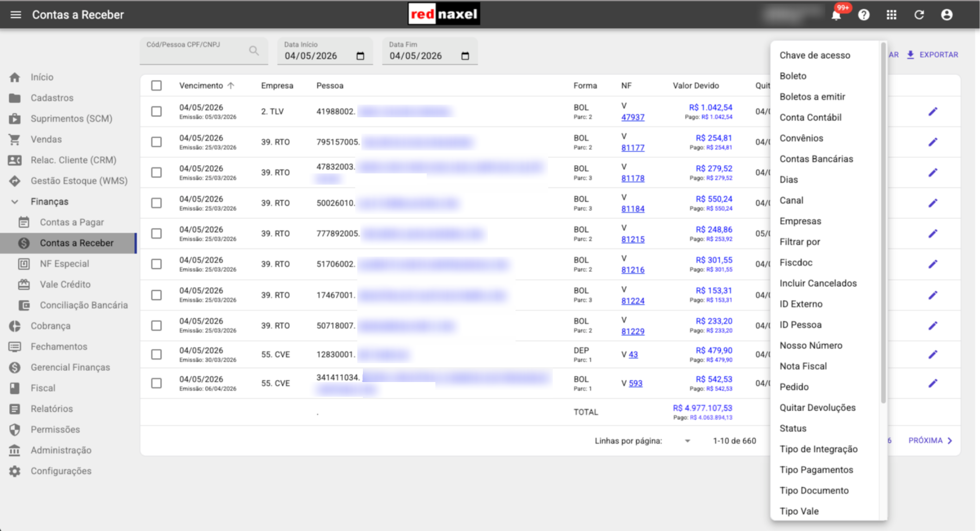This screenshot has height=531, width=980.
Task: Edit the DEP row with NF 43
Action: coord(933,355)
